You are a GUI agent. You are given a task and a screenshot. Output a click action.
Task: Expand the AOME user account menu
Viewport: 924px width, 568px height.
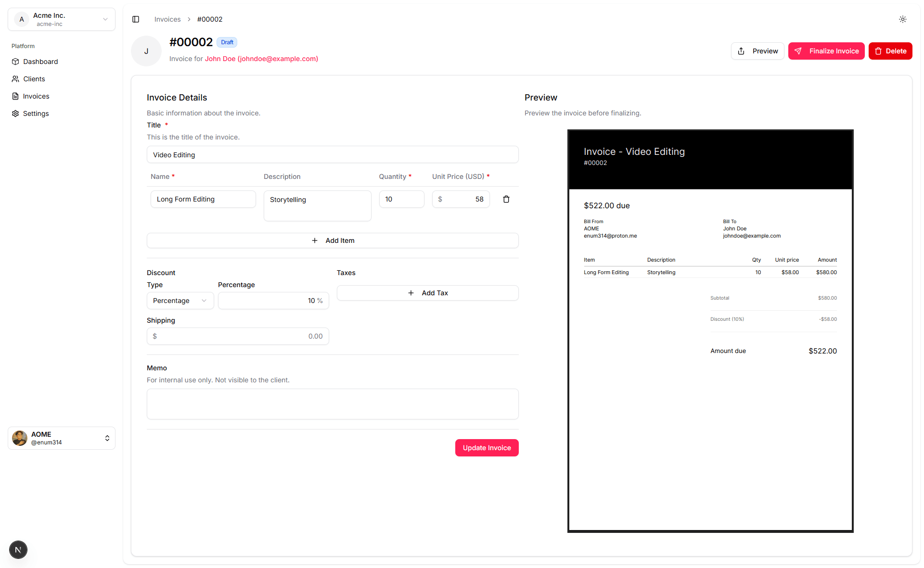coord(62,438)
